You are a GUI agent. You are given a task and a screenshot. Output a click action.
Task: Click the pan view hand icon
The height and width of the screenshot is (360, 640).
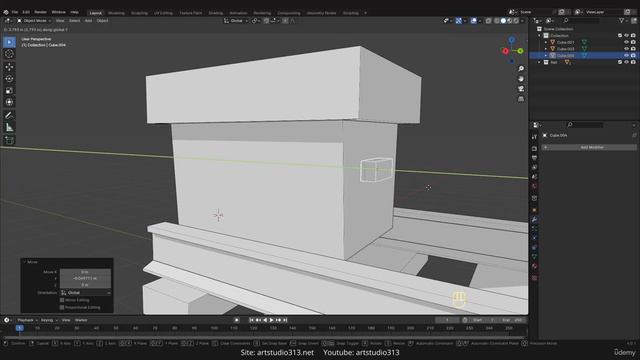coord(521,79)
